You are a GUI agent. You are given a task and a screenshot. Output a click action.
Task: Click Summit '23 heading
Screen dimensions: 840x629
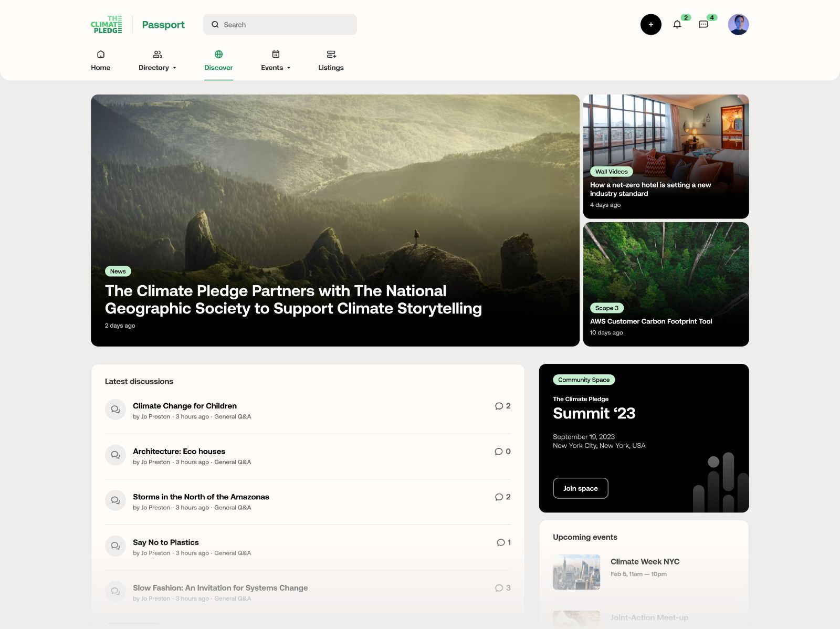[x=594, y=414]
